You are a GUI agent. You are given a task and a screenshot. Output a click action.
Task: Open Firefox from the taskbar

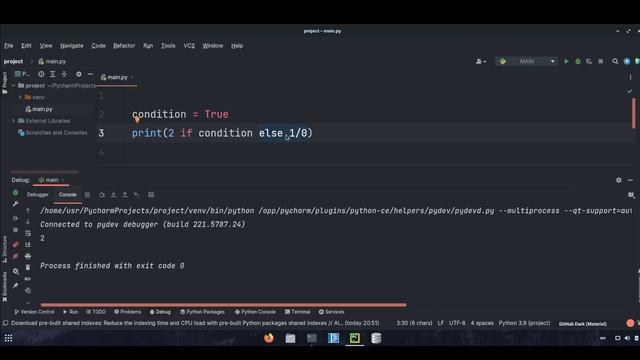click(269, 338)
